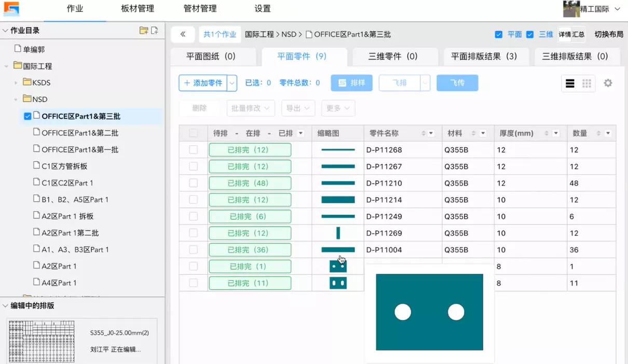Open the 更多 dropdown
628x364 pixels.
pos(338,108)
